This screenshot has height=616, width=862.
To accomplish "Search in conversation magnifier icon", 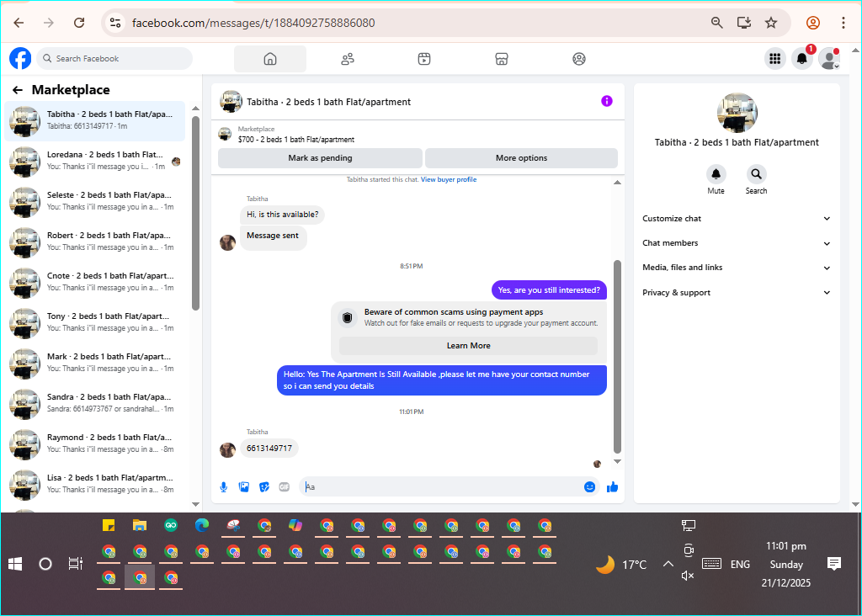I will click(x=757, y=174).
